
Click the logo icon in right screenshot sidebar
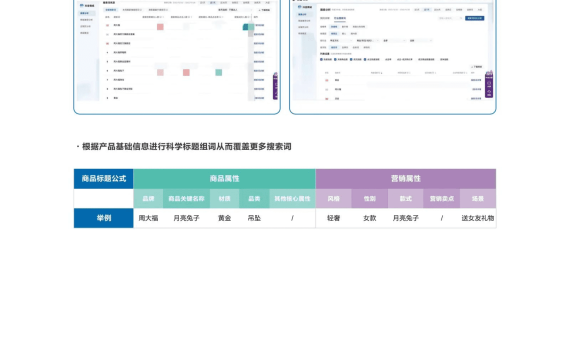point(300,7)
